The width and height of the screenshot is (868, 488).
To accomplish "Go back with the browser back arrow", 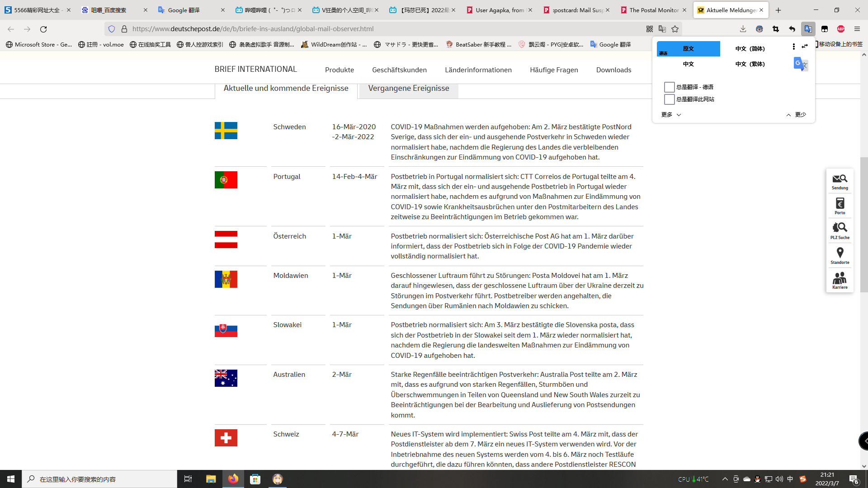I will pyautogui.click(x=11, y=29).
